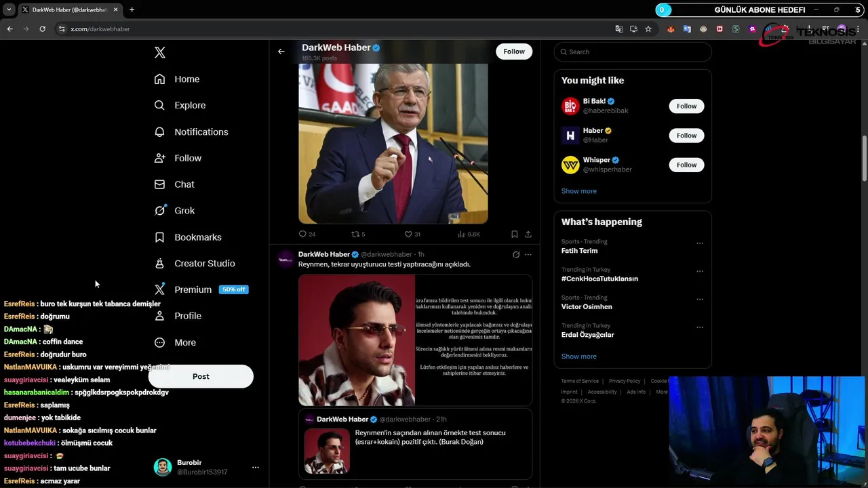Screen dimensions: 868x488
Task: Share the post with 24 comments
Action: click(x=528, y=234)
